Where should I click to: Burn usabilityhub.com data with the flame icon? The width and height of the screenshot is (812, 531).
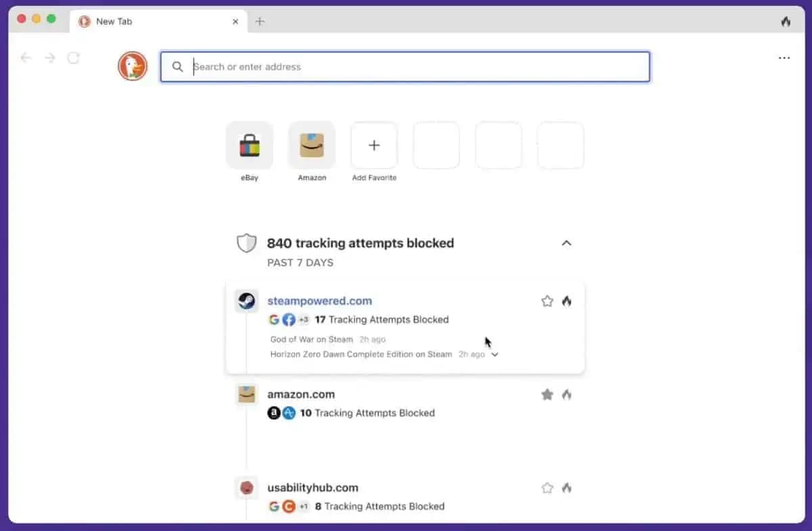click(566, 488)
